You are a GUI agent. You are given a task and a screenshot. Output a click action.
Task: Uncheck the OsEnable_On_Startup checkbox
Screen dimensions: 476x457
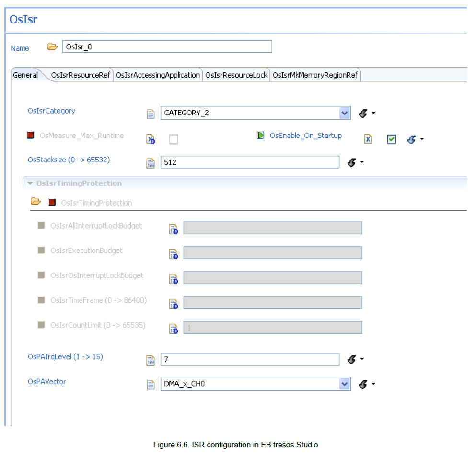point(392,139)
